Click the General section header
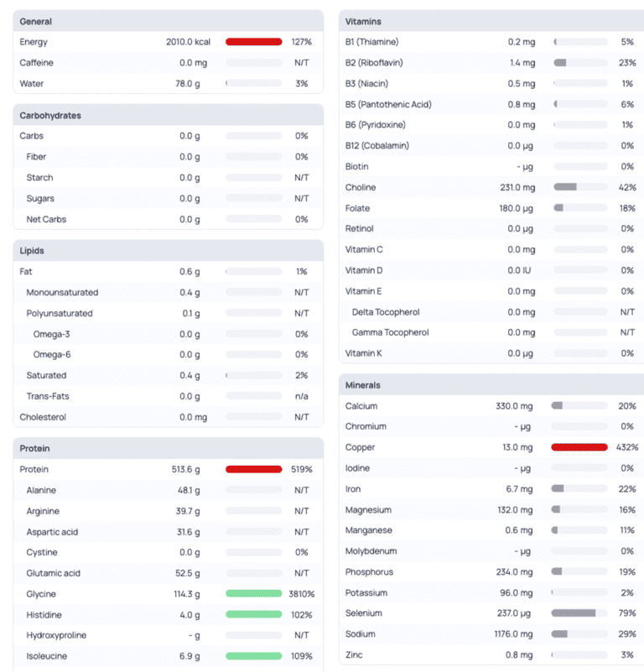The image size is (644, 672). pos(37,21)
